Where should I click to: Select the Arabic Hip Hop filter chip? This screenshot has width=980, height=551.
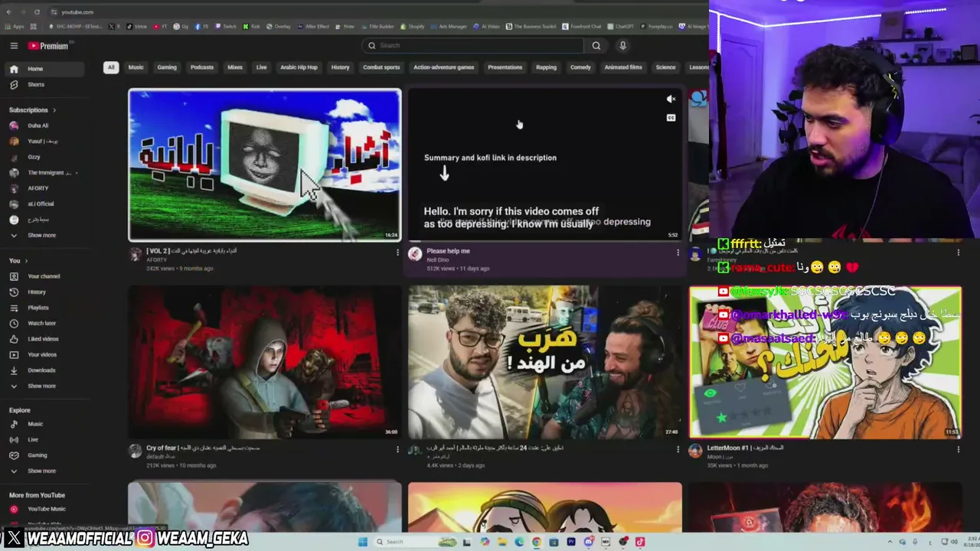tap(299, 67)
